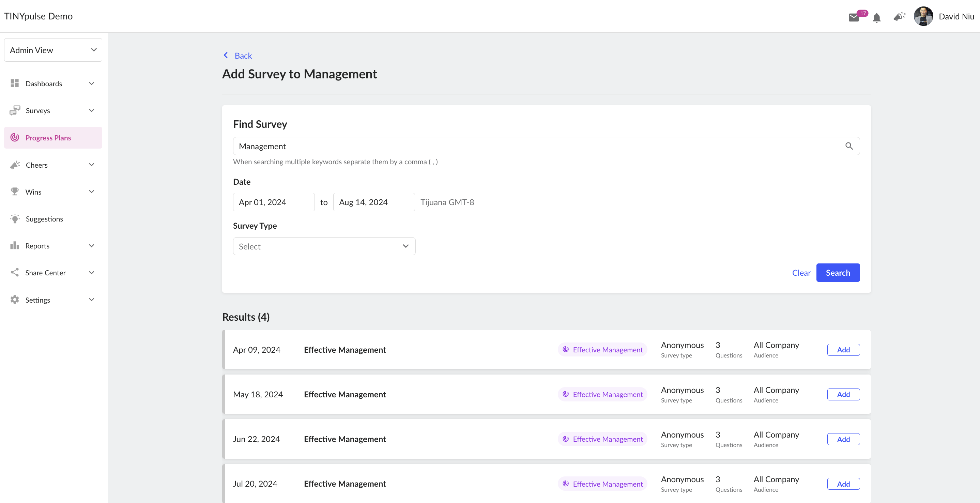
Task: Open the mail inbox icon
Action: coord(854,17)
